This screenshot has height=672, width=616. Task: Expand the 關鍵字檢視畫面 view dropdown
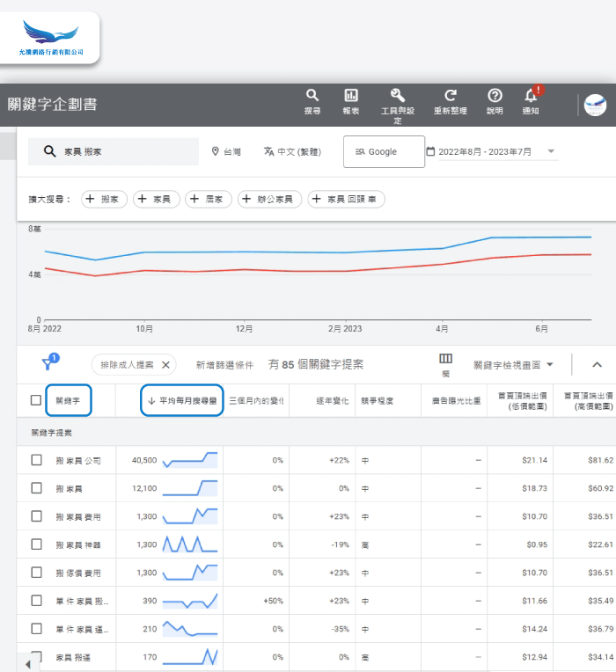(513, 364)
